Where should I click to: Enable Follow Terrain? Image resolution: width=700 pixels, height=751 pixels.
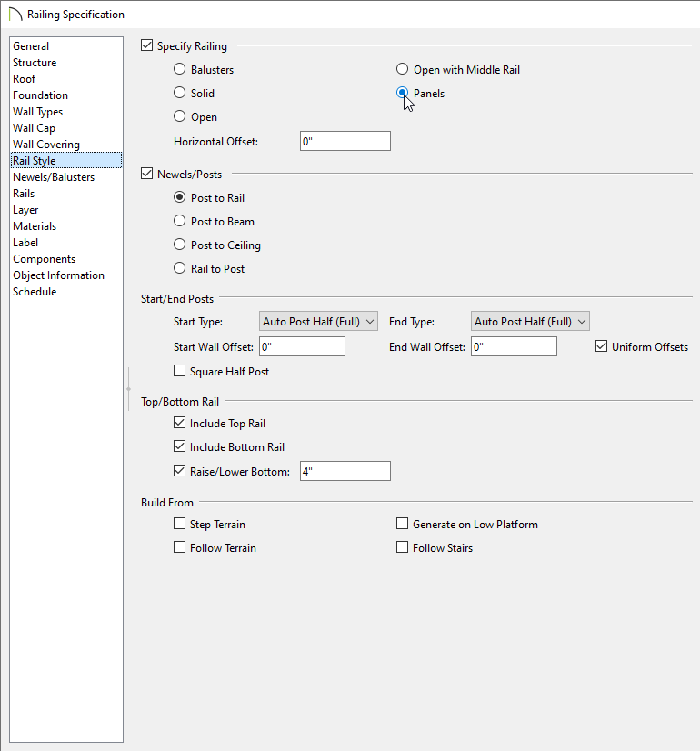pos(180,547)
